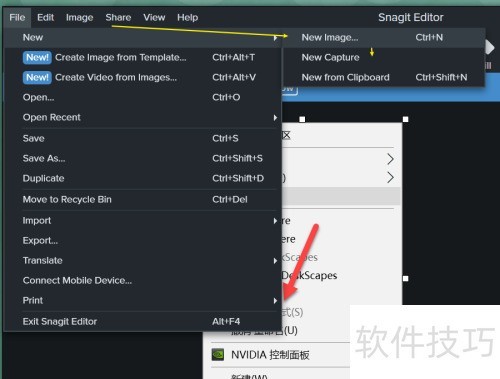Click the Alt+F4 shortcut text
Image resolution: width=500 pixels, height=379 pixels.
coord(226,321)
